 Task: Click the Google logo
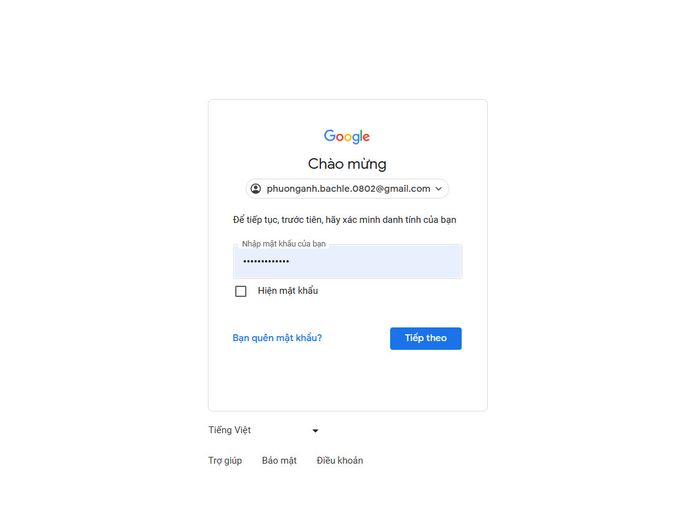[x=347, y=137]
